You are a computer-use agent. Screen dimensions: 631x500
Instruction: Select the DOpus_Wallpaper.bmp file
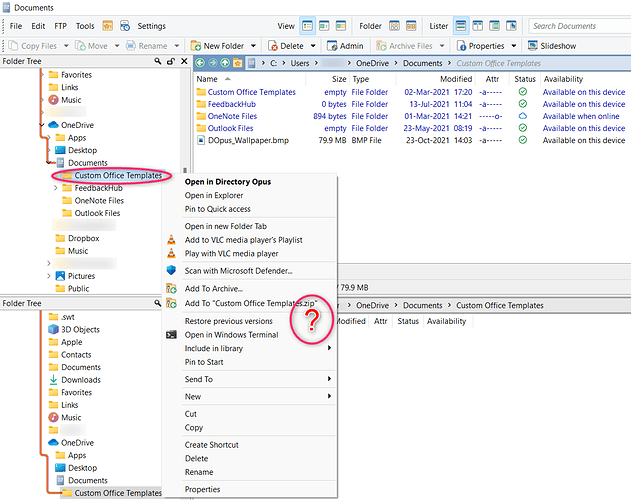[248, 140]
